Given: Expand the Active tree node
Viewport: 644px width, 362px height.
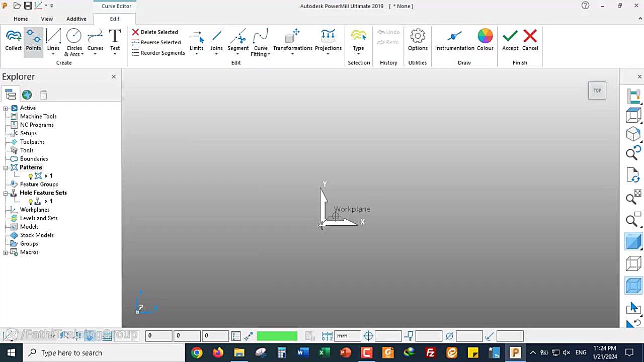Looking at the screenshot, I should tap(6, 108).
